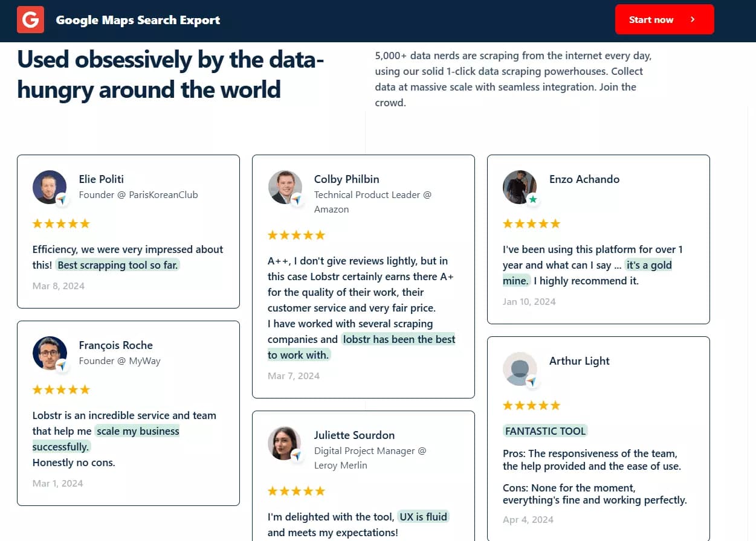
Task: Click the review source badge on François Roche's avatar
Action: [62, 366]
